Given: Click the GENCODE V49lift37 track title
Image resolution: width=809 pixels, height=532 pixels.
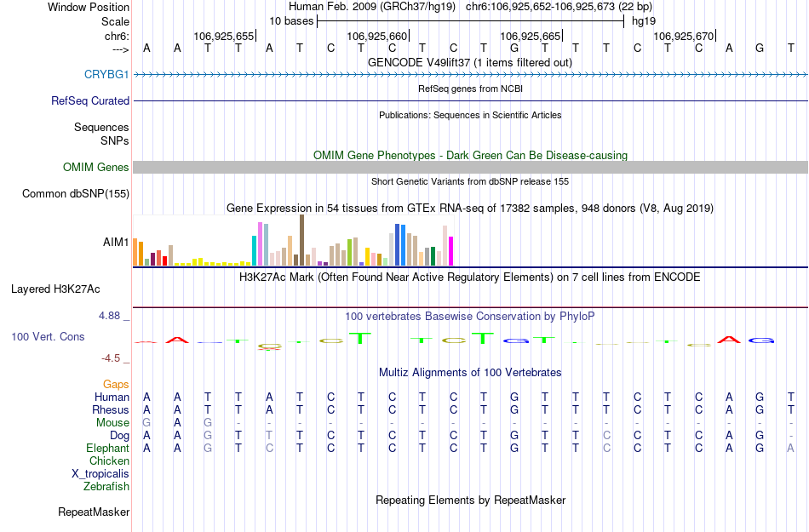Looking at the screenshot, I should (470, 62).
